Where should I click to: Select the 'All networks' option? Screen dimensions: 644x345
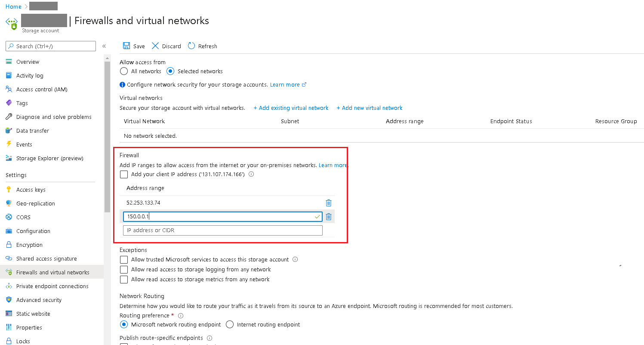[124, 71]
